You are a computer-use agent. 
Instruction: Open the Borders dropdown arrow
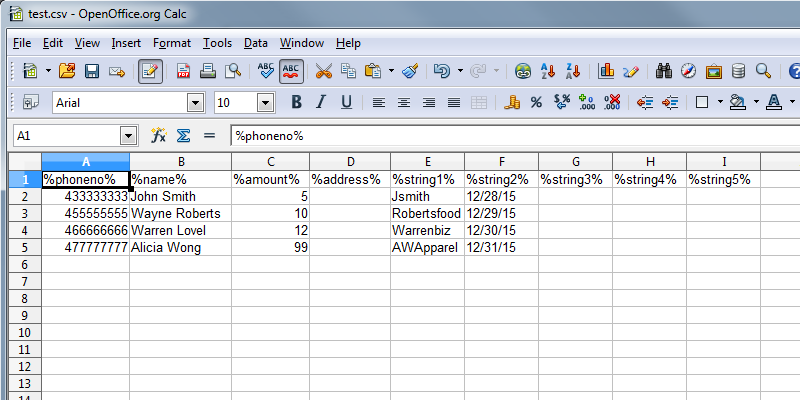pos(720,103)
